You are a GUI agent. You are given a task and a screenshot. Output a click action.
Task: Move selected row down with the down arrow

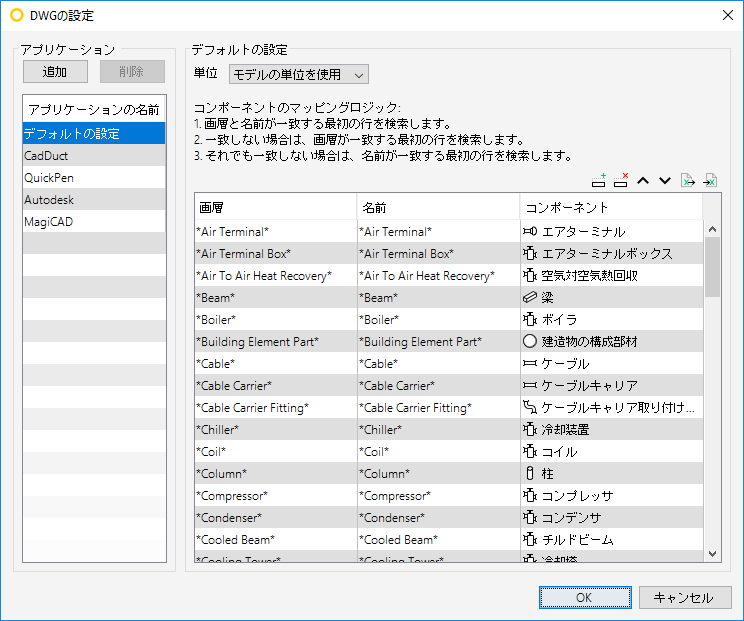click(x=665, y=181)
